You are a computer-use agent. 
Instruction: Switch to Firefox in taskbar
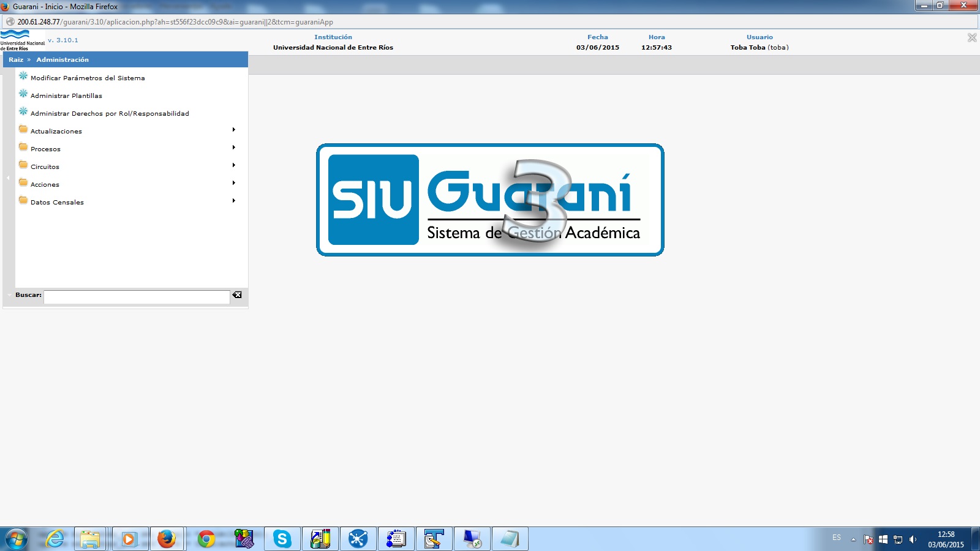[167, 539]
